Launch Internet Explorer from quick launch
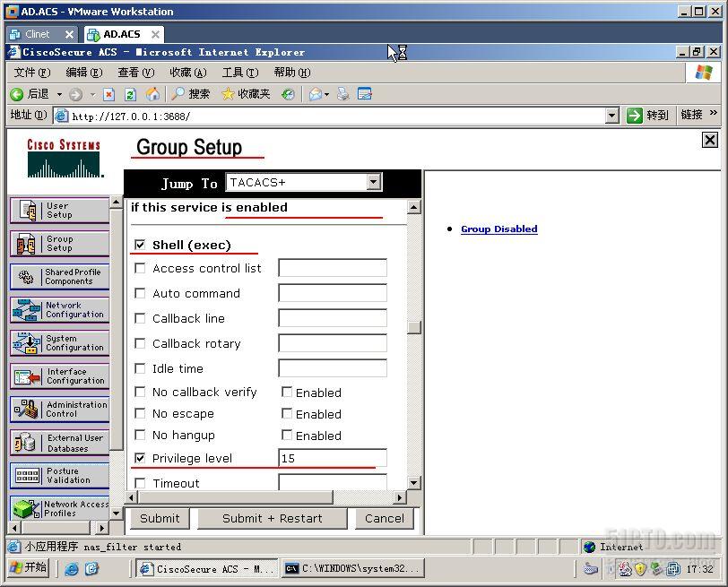This screenshot has height=587, width=728. pos(72,568)
